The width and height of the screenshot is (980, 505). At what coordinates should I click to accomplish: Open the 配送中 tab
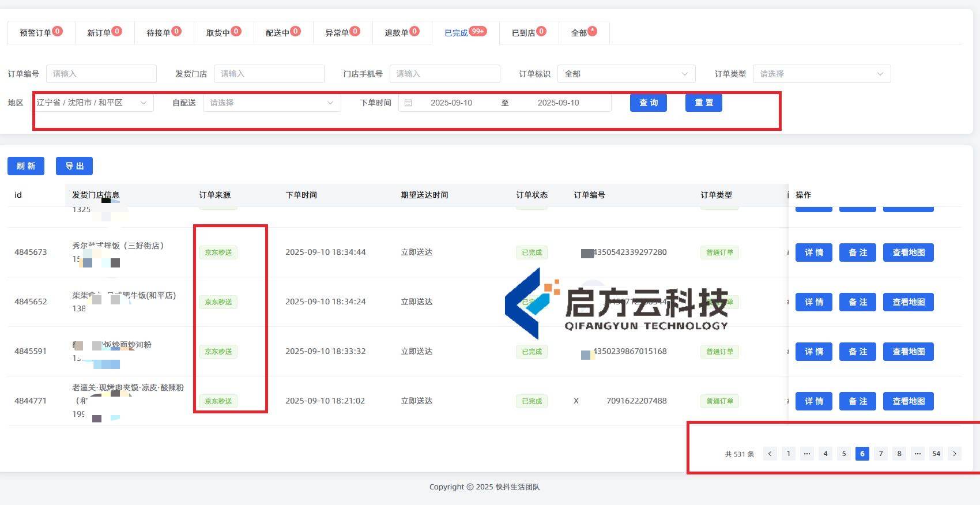pos(283,32)
